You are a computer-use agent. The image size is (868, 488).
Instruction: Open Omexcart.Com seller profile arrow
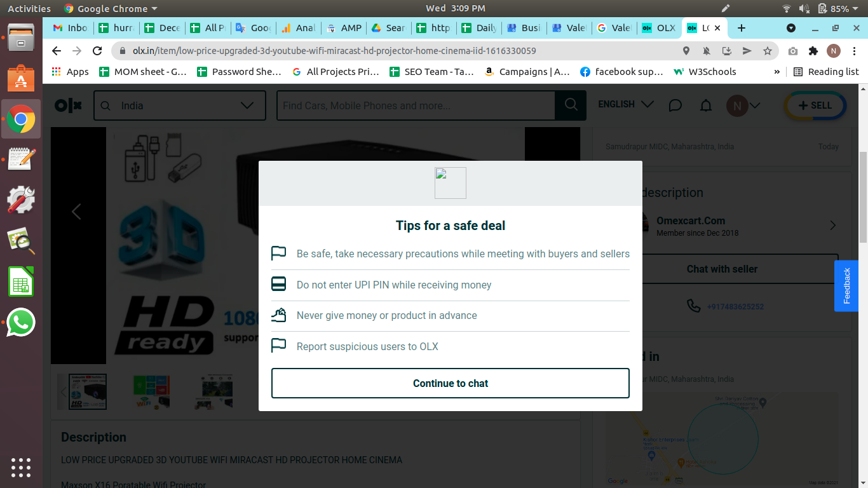pos(833,226)
